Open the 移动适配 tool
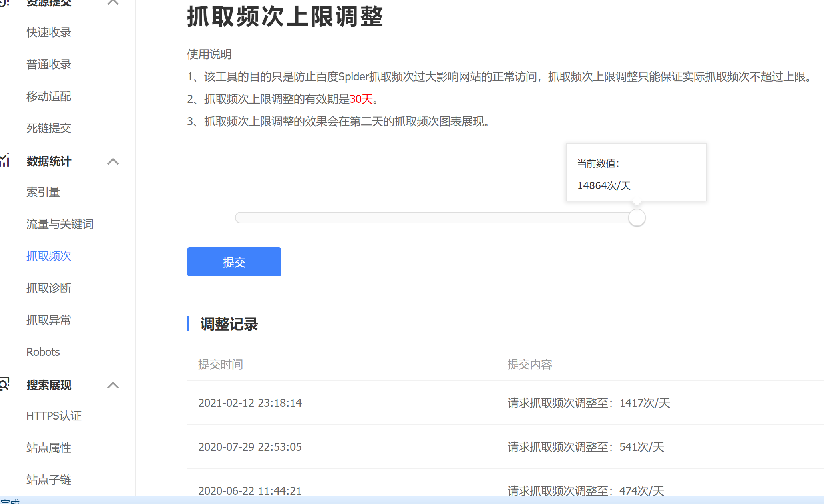The width and height of the screenshot is (824, 504). (48, 96)
